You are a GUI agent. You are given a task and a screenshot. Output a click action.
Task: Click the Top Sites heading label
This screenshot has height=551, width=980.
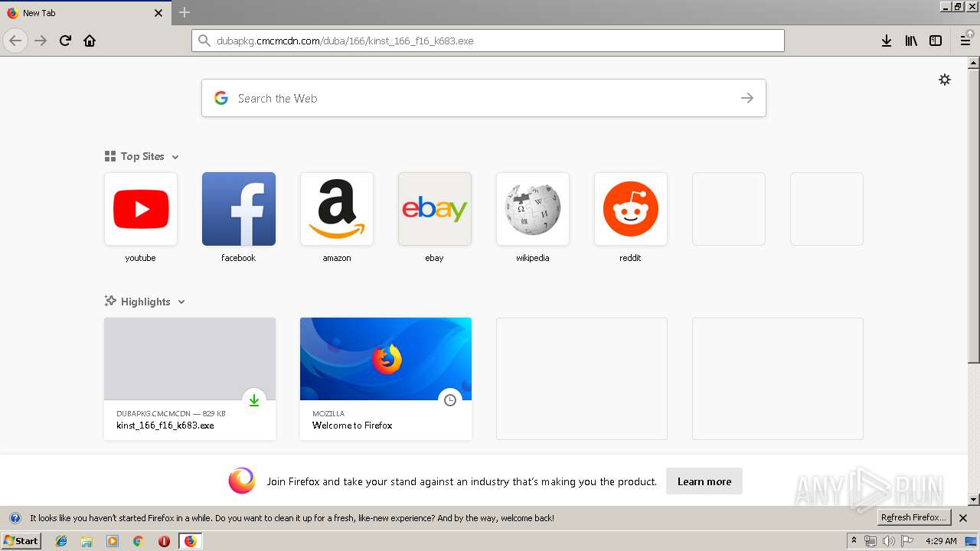tap(142, 156)
